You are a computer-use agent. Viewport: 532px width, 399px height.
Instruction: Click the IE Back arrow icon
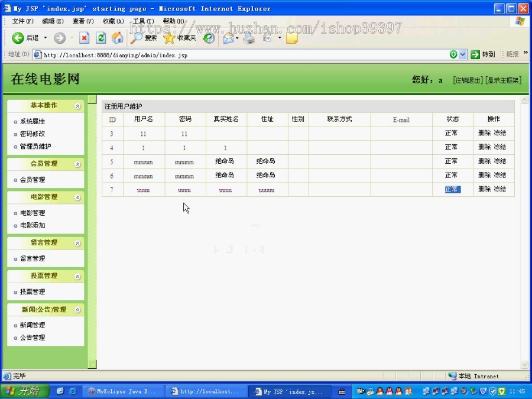tap(18, 38)
